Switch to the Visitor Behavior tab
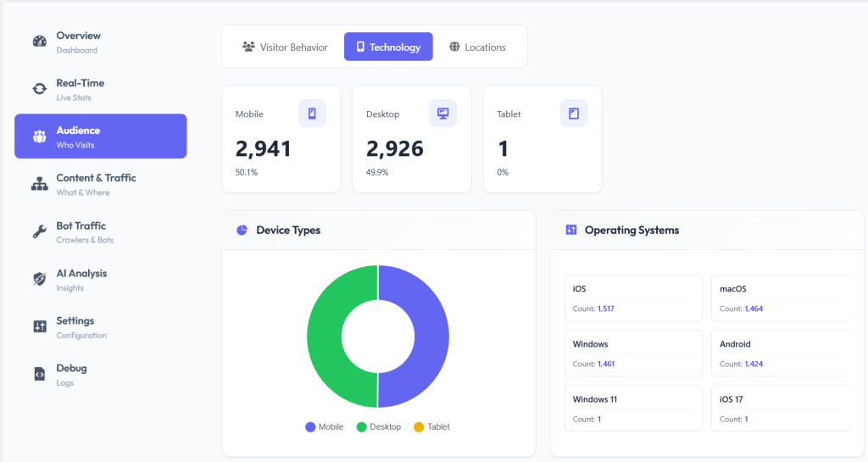868x462 pixels. coord(285,47)
